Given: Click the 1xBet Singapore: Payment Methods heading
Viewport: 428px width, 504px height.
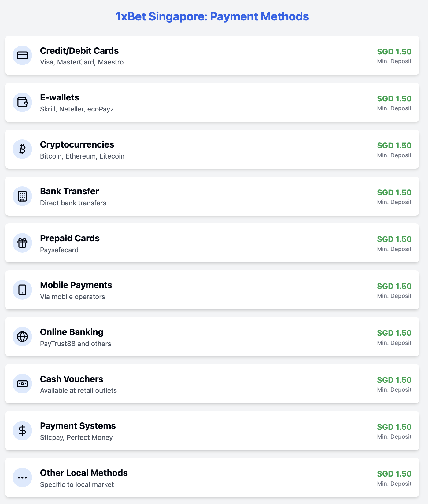Looking at the screenshot, I should 212,16.
